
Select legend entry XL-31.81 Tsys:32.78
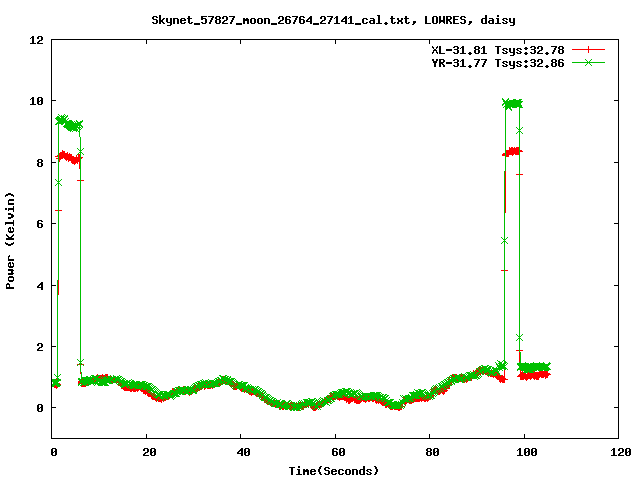pyautogui.click(x=498, y=50)
